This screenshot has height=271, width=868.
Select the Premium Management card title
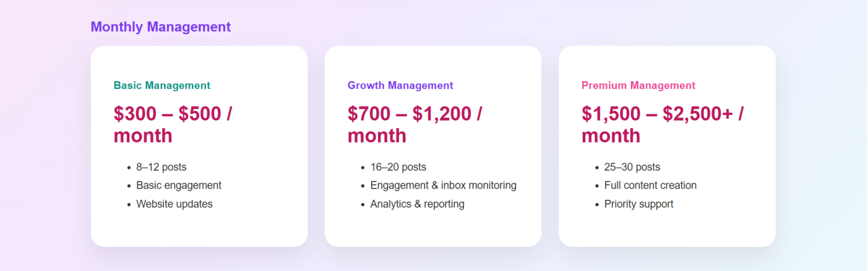[x=639, y=85]
